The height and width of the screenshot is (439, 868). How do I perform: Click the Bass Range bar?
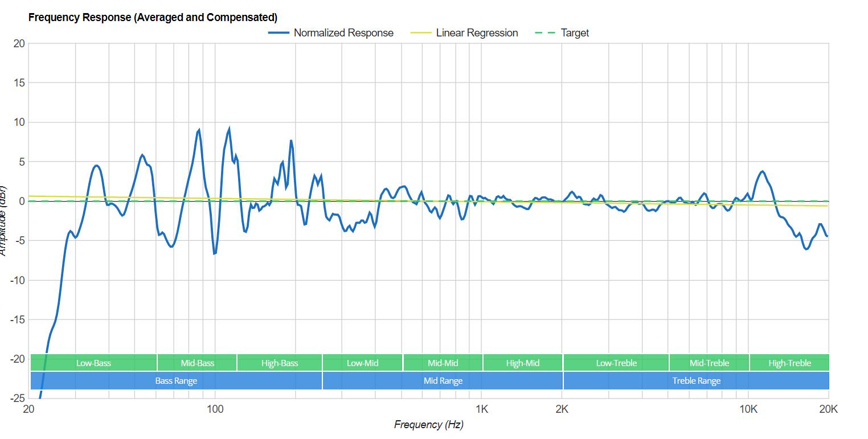pyautogui.click(x=176, y=381)
